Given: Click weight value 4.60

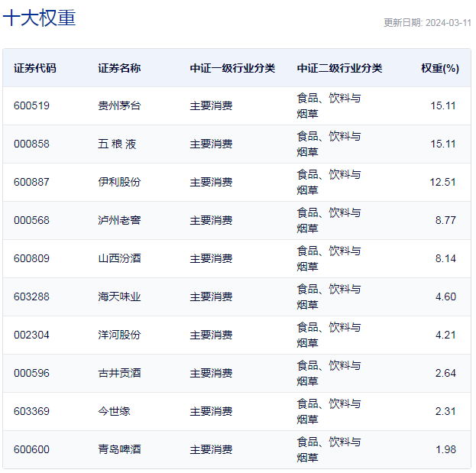Looking at the screenshot, I should click(445, 297).
